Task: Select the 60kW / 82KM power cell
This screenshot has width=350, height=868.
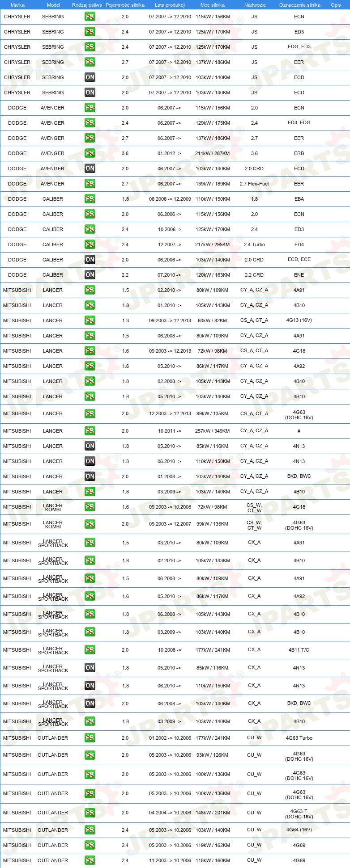Action: coord(213,320)
